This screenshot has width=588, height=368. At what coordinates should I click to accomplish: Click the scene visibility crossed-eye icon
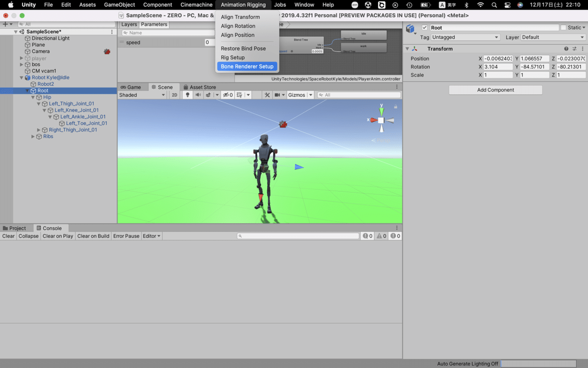226,95
